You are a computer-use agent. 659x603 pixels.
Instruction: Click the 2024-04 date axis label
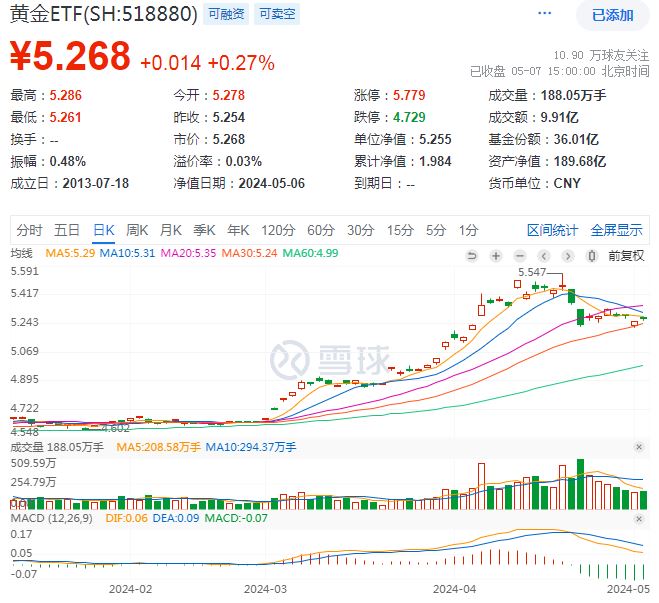[454, 589]
